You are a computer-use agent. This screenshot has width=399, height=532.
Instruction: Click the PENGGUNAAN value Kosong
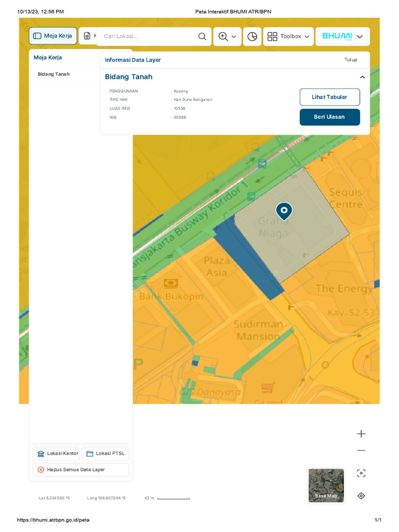click(x=180, y=91)
